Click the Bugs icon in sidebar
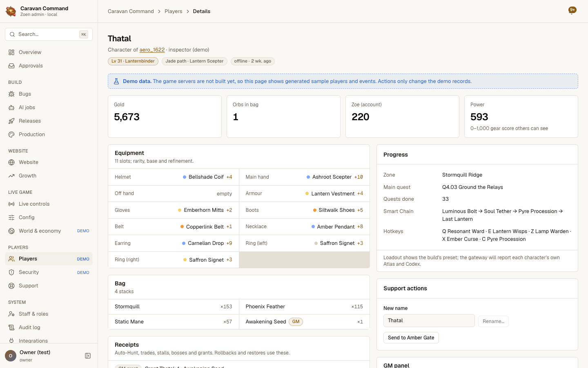This screenshot has width=588, height=368. coord(11,94)
